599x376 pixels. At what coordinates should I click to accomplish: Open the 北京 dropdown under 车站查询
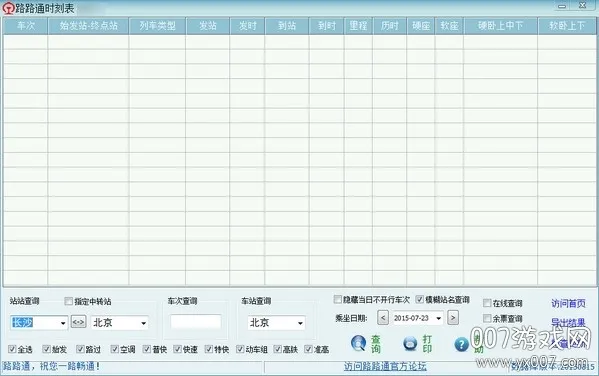coord(300,323)
